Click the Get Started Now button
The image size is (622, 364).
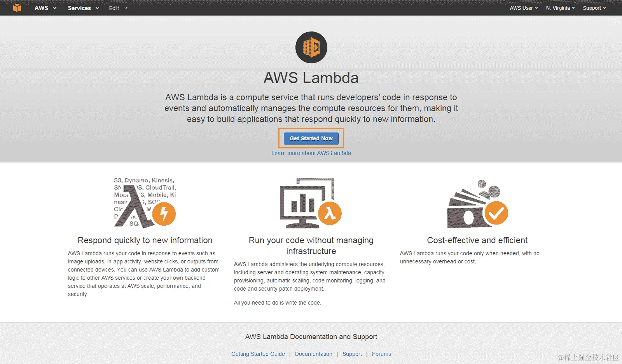click(x=311, y=138)
